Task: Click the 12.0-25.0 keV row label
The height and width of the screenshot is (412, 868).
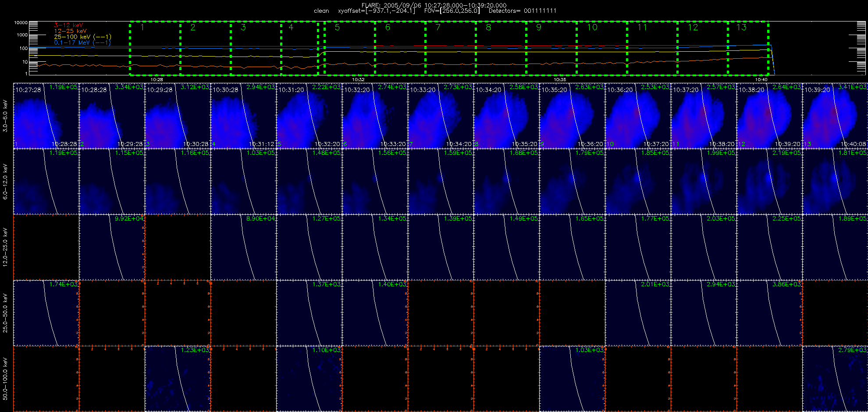Action: coord(5,247)
